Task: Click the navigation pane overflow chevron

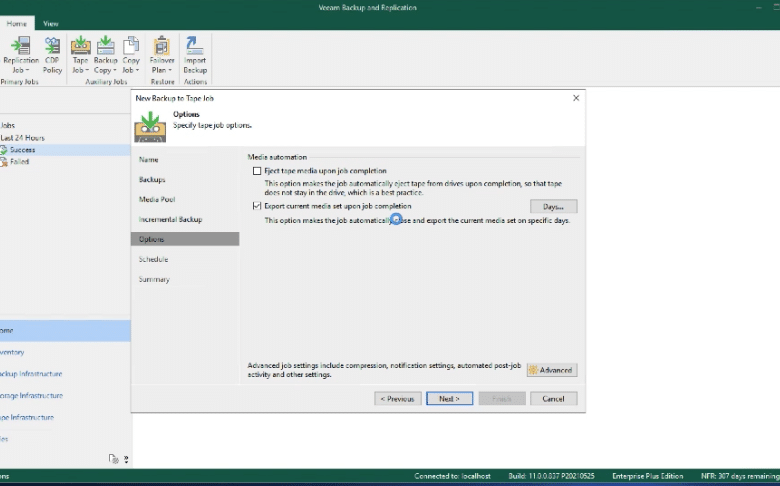Action: pyautogui.click(x=126, y=459)
